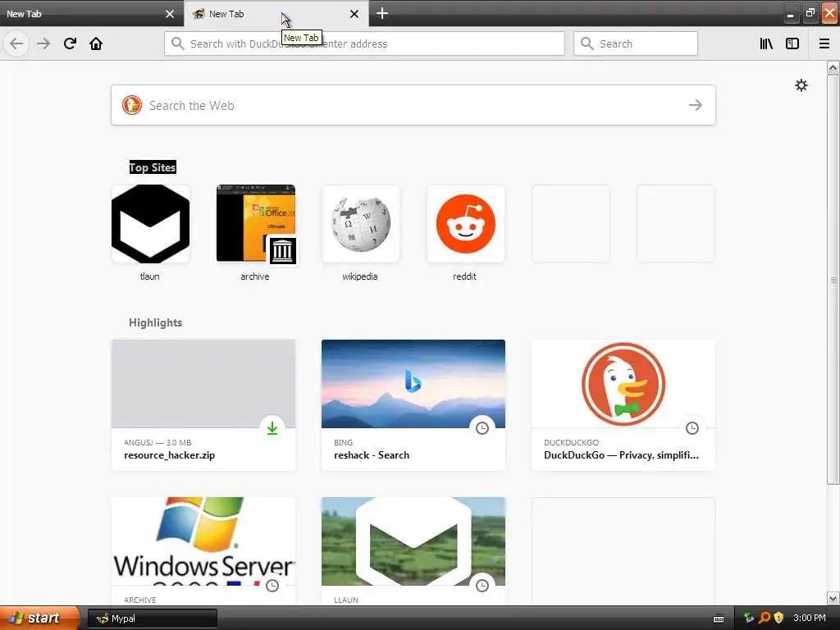Click the Highlights section heading
The width and height of the screenshot is (840, 630).
pyautogui.click(x=155, y=322)
